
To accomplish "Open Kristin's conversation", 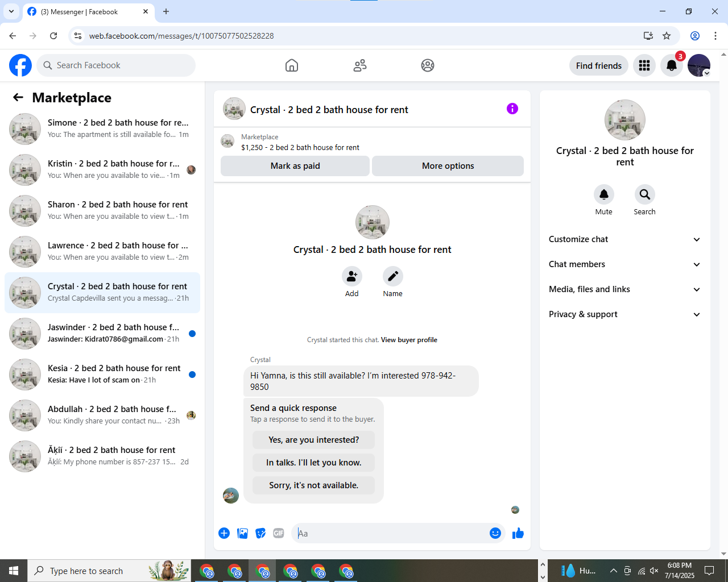I will (x=102, y=170).
